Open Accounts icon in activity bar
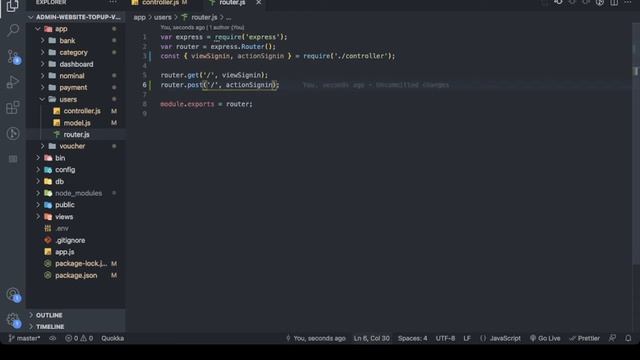The height and width of the screenshot is (360, 640). click(13, 294)
